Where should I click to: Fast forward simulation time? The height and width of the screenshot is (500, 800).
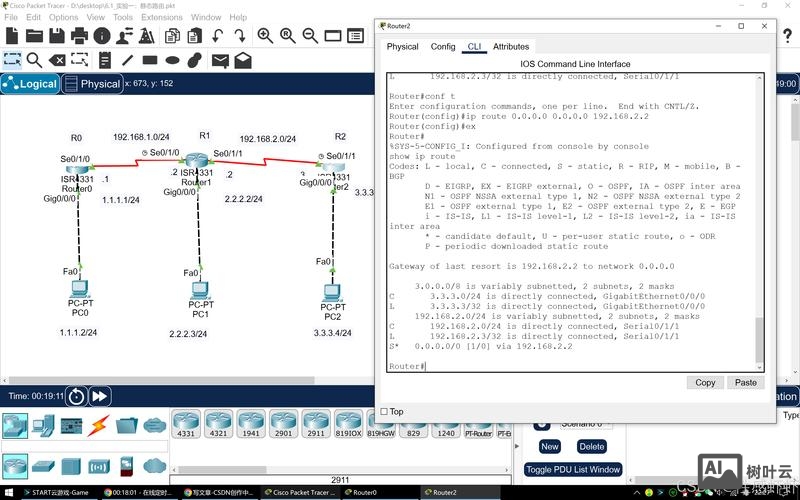tap(100, 396)
